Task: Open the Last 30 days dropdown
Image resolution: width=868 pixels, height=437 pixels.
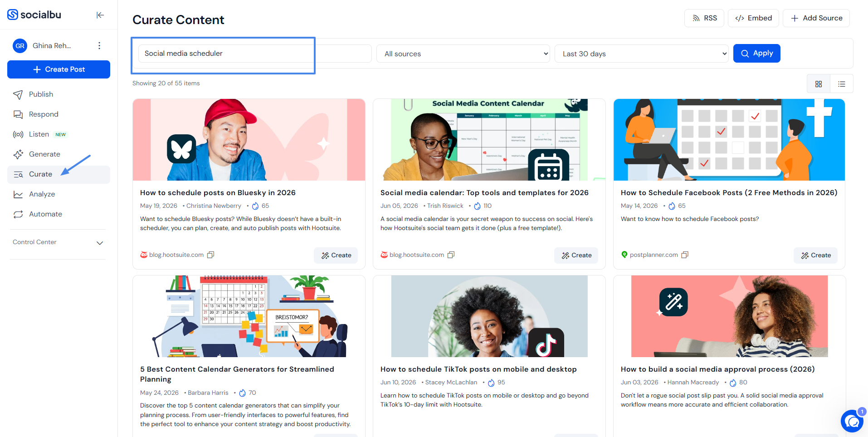Action: tap(641, 54)
